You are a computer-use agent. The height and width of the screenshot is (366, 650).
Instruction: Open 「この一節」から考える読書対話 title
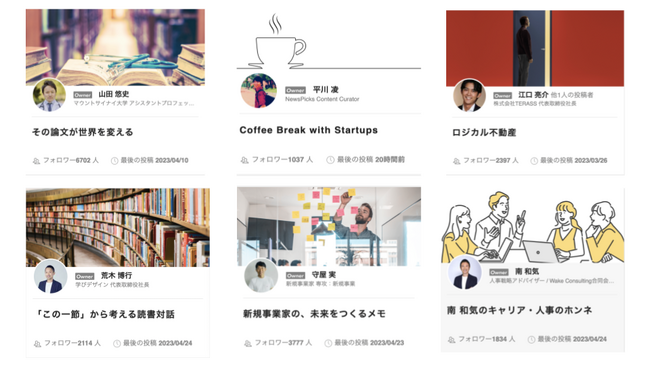coord(105,314)
